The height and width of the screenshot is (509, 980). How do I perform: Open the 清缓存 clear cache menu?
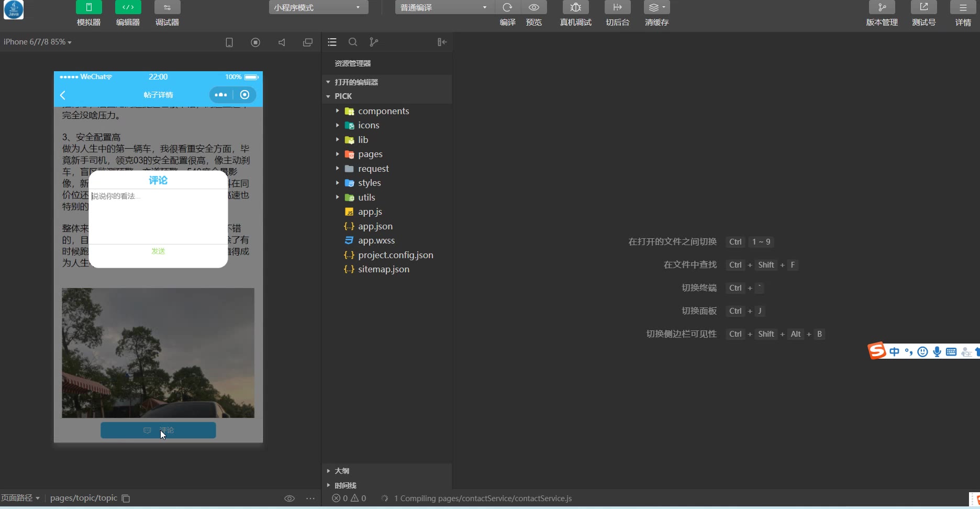pos(657,7)
